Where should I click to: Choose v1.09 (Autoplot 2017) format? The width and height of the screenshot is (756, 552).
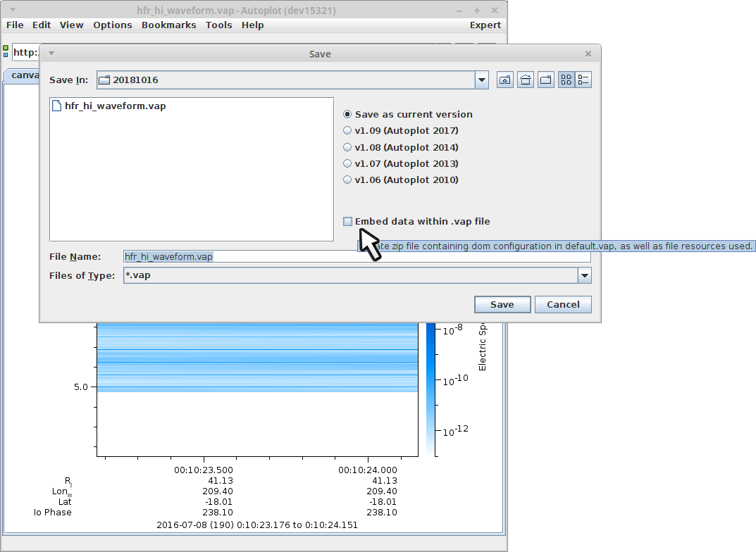pos(347,130)
